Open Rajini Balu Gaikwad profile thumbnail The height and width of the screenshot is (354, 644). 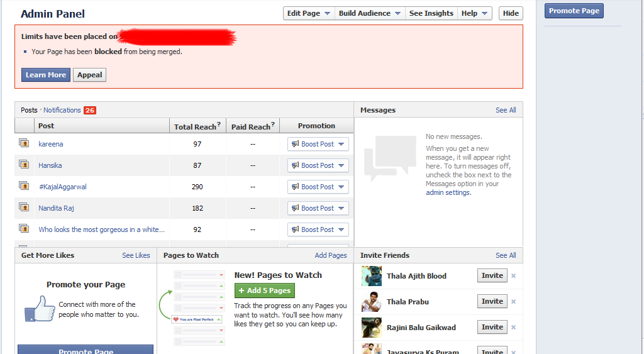(371, 328)
